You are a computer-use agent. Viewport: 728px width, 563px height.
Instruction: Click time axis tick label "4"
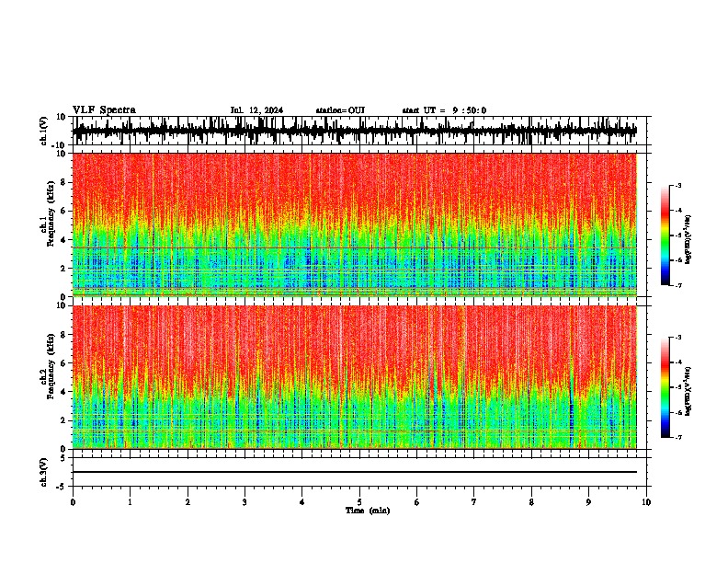(x=302, y=502)
